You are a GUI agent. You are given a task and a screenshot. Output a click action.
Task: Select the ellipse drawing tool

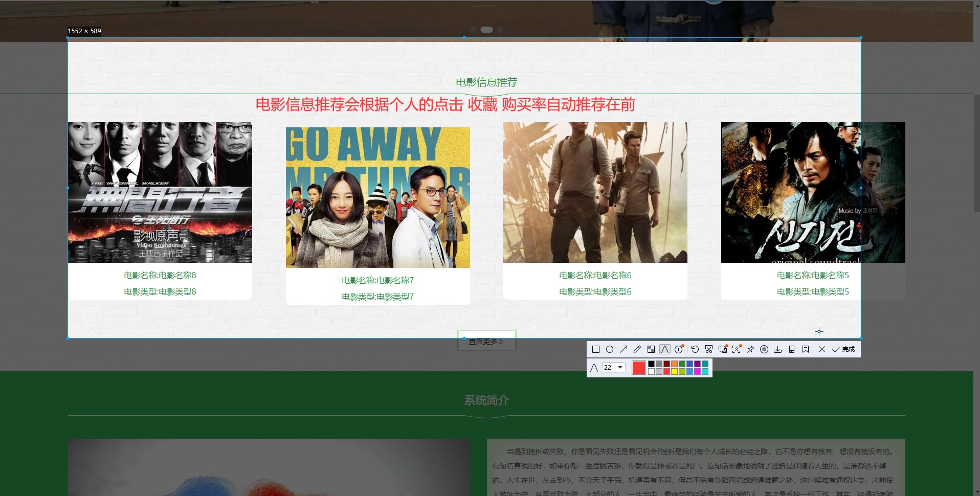click(610, 349)
